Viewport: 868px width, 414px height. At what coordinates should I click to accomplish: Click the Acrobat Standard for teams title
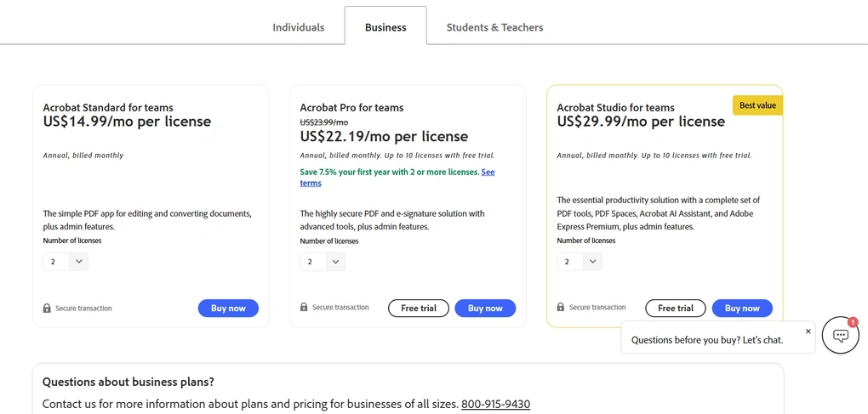[108, 107]
